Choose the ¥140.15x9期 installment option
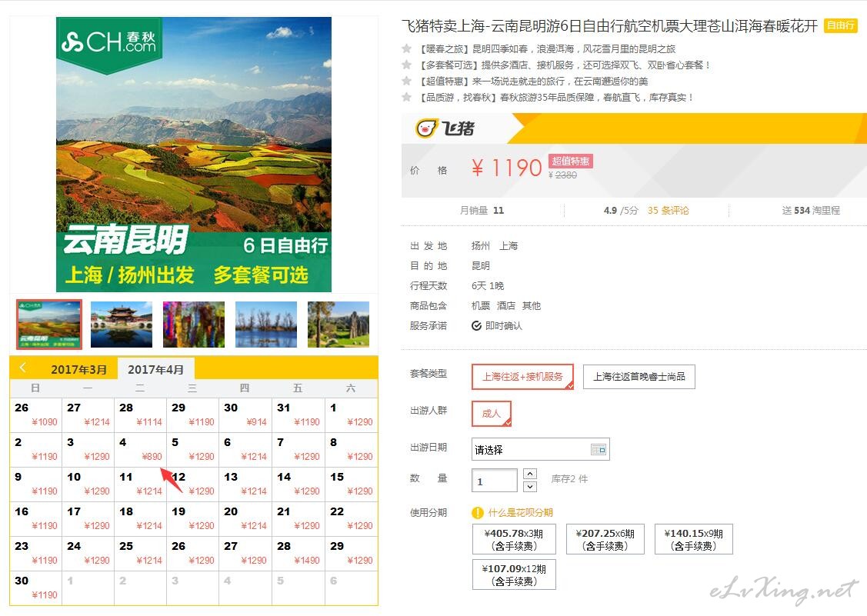The image size is (867, 616). click(x=693, y=539)
